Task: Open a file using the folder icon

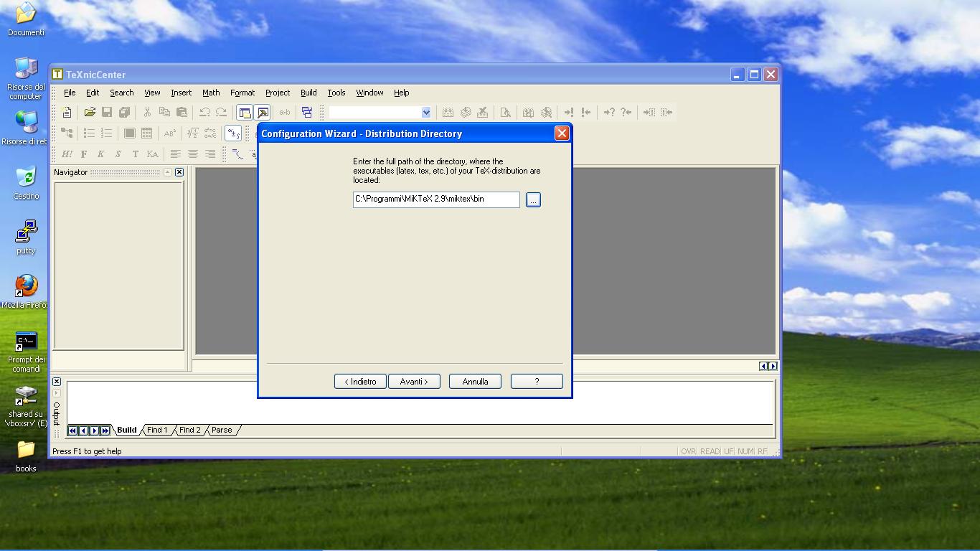Action: coord(90,112)
